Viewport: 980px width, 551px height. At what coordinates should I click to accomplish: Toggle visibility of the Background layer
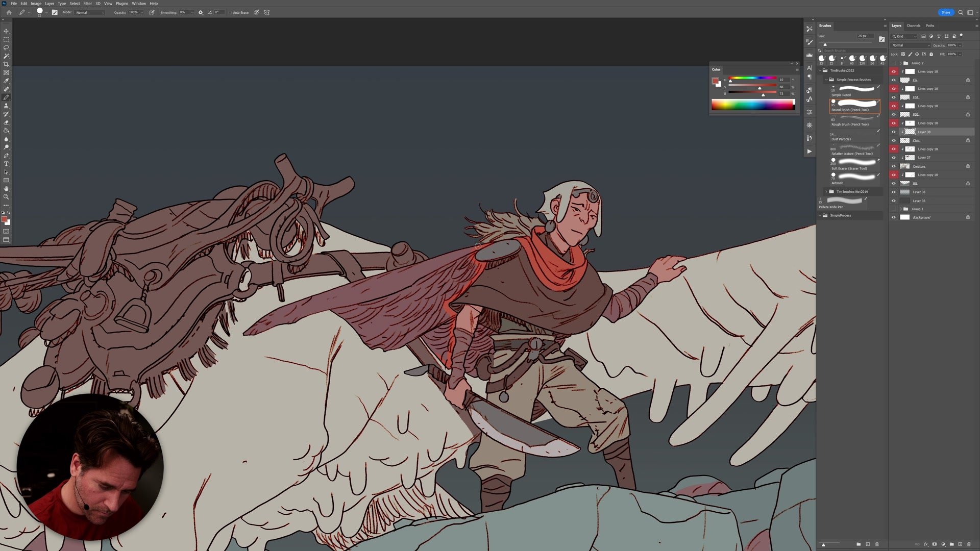pos(893,217)
